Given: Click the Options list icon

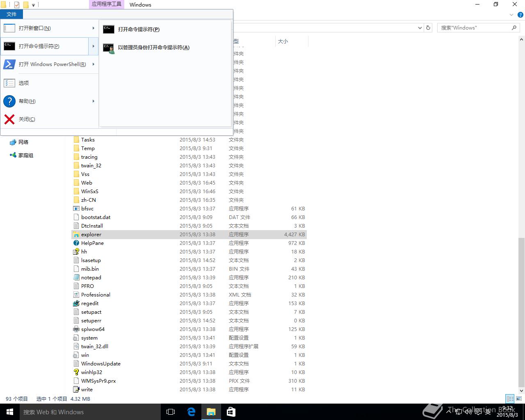Looking at the screenshot, I should [9, 83].
